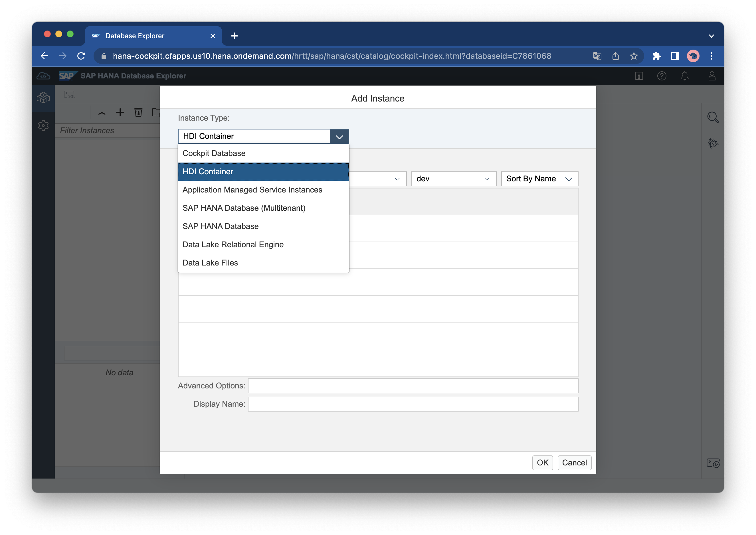Click the Cancel button
The height and width of the screenshot is (535, 756).
574,463
